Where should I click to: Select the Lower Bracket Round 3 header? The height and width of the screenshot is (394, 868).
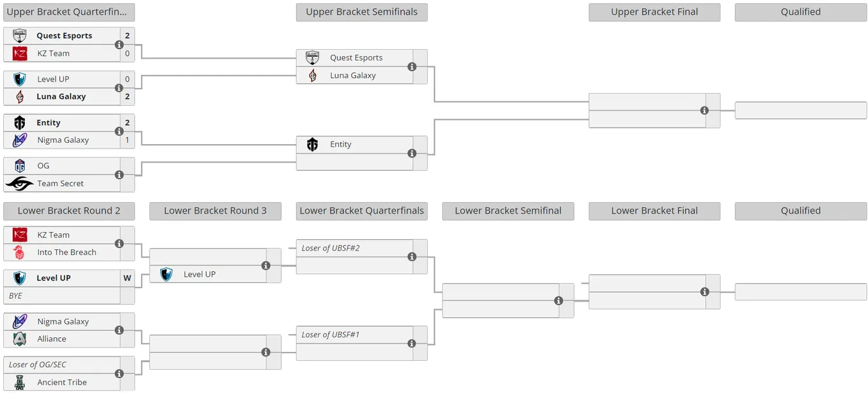tap(215, 211)
